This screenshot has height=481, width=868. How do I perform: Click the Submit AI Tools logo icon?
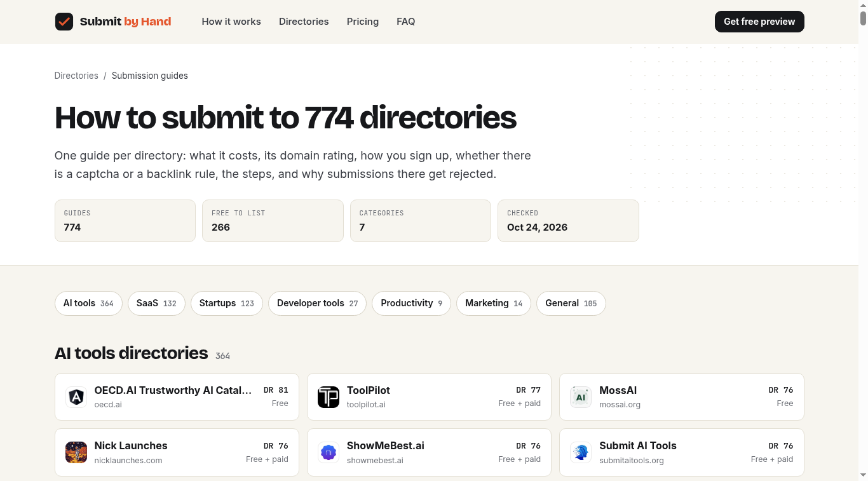581,452
